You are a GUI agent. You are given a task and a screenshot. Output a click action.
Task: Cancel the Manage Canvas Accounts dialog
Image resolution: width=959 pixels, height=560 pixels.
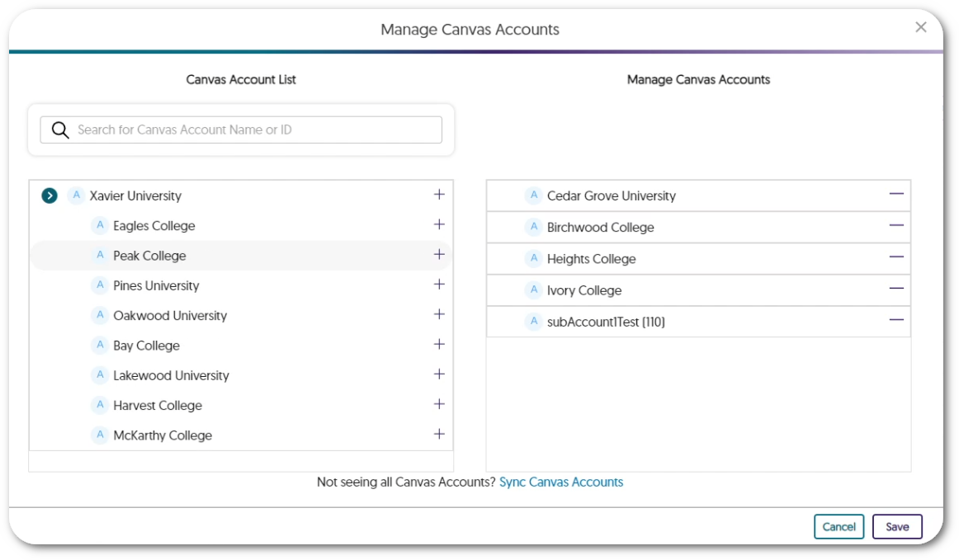pyautogui.click(x=839, y=526)
